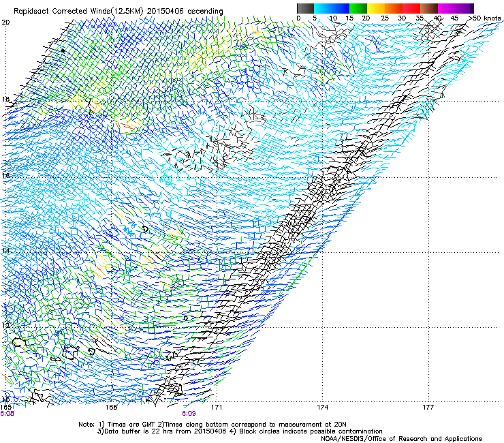Click the green 15-20 knots legend swatch

pyautogui.click(x=358, y=8)
